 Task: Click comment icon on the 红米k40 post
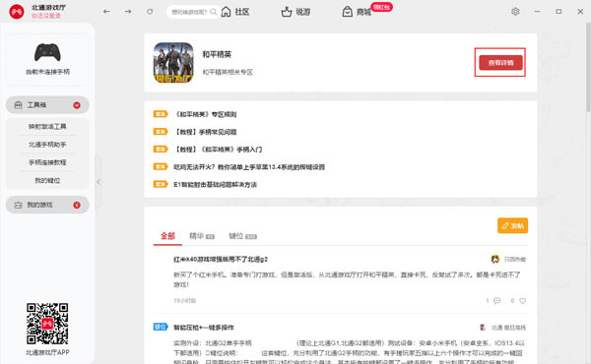coord(497,300)
